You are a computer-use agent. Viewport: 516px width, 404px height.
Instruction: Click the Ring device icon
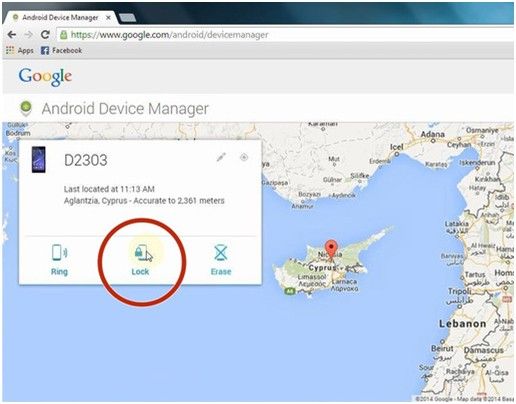point(59,253)
